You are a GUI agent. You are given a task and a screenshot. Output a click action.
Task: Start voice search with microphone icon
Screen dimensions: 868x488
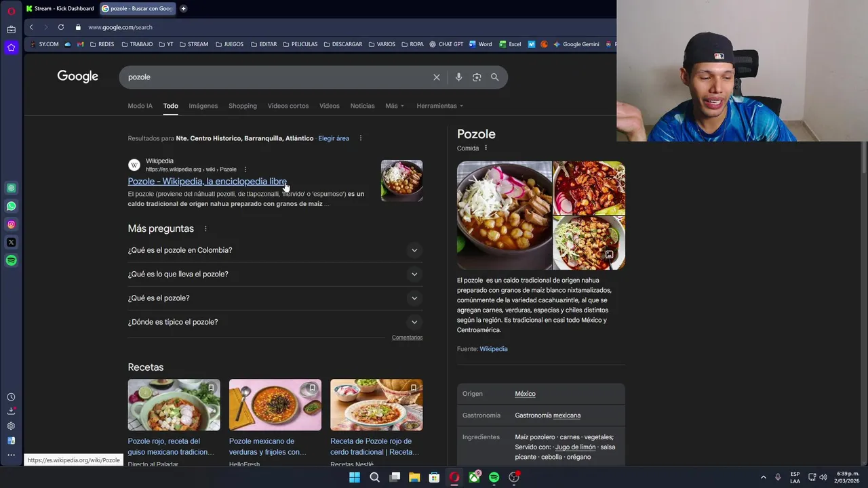point(458,77)
